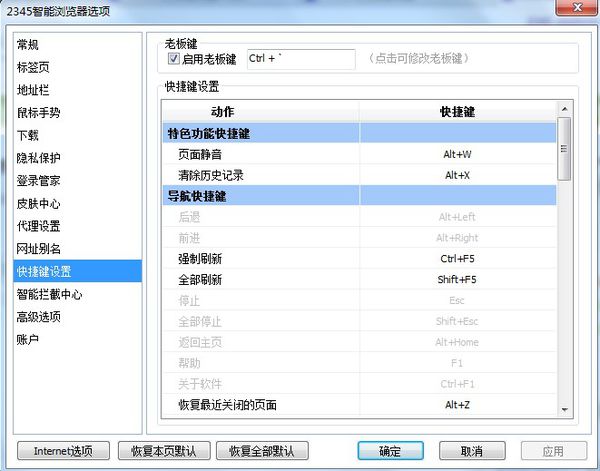Select the 全部刷新 row
The height and width of the screenshot is (471, 600).
(359, 280)
